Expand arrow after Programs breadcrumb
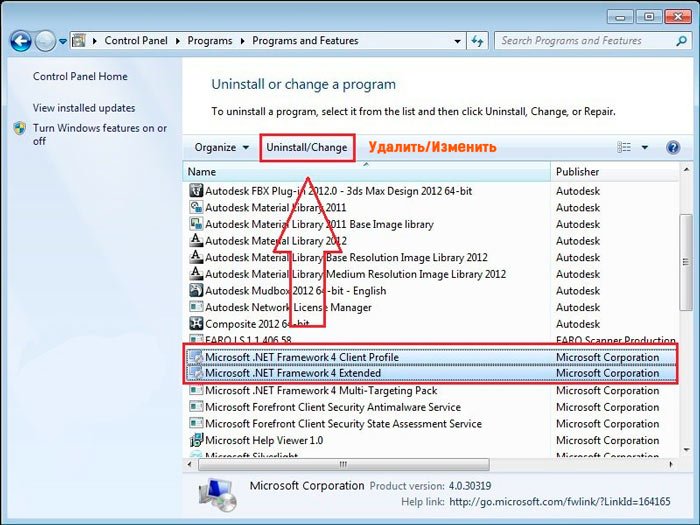 pos(242,41)
